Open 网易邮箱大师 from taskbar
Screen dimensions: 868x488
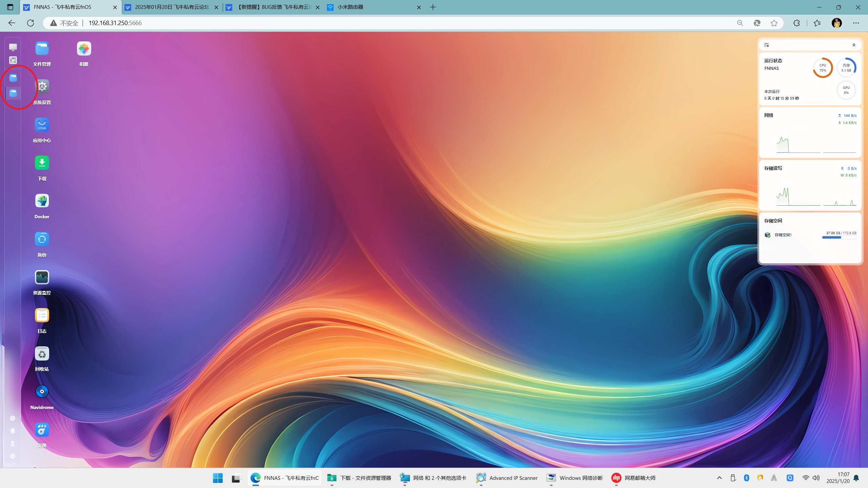coord(633,478)
